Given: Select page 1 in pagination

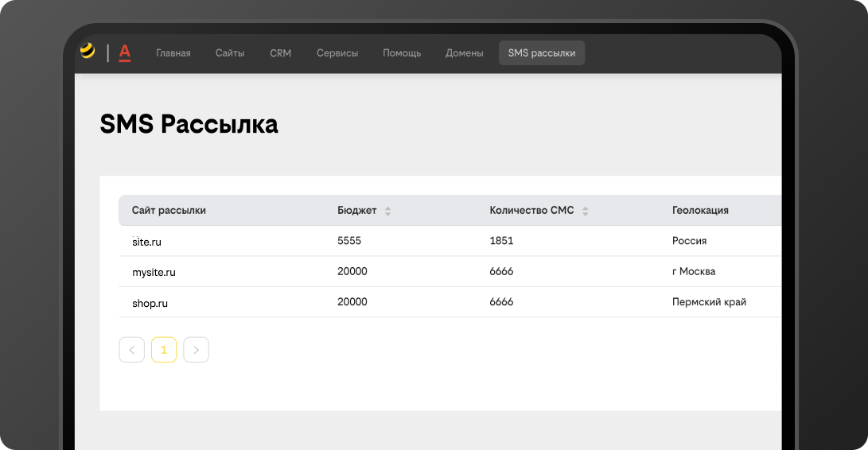Looking at the screenshot, I should [x=164, y=350].
